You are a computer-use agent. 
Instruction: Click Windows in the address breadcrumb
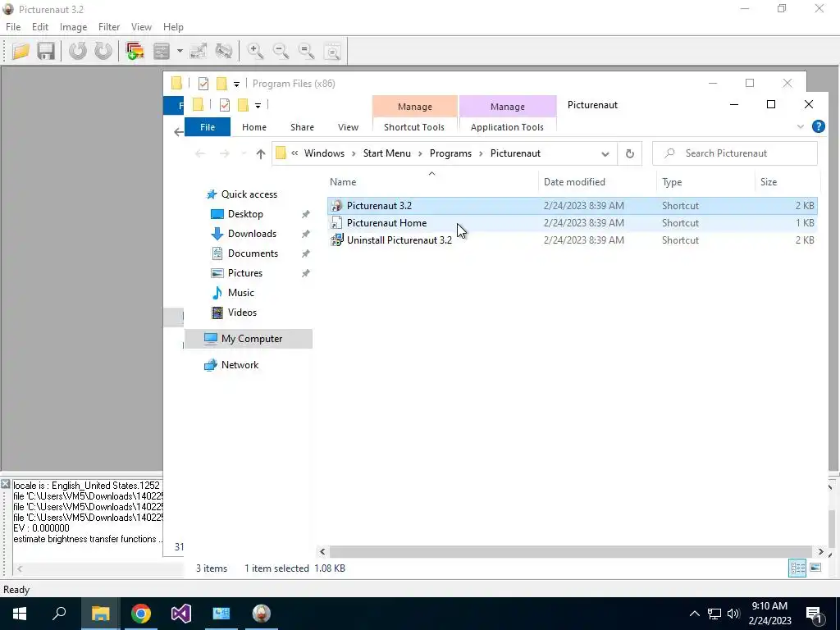[x=324, y=153]
